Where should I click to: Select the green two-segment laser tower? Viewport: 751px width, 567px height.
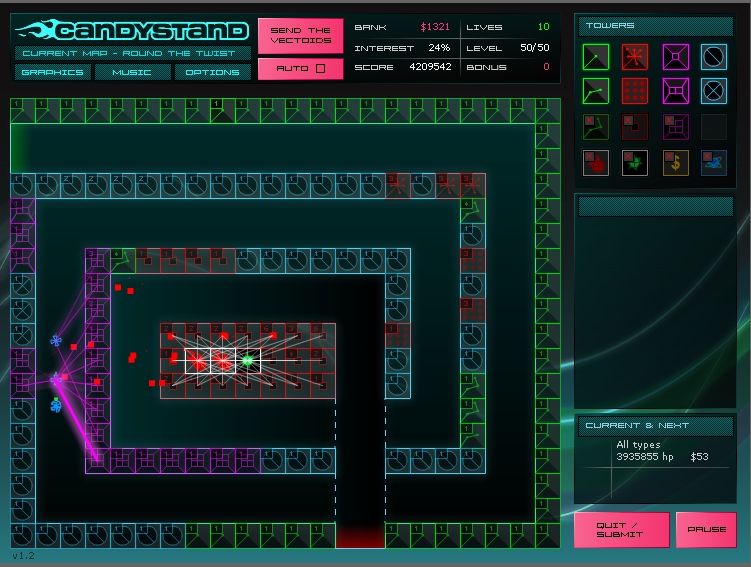click(596, 91)
